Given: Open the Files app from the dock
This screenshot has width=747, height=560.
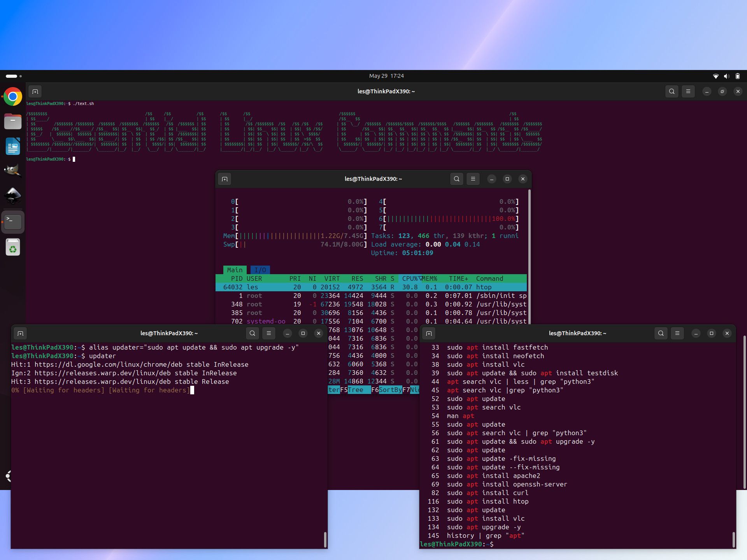Looking at the screenshot, I should click(x=12, y=121).
